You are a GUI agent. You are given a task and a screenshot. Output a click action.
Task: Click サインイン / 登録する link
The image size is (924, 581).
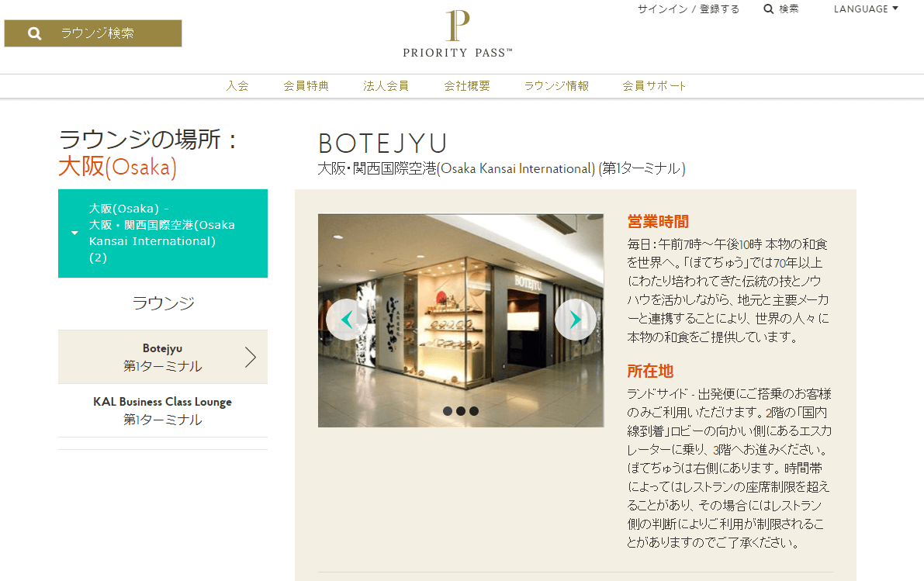pyautogui.click(x=688, y=9)
